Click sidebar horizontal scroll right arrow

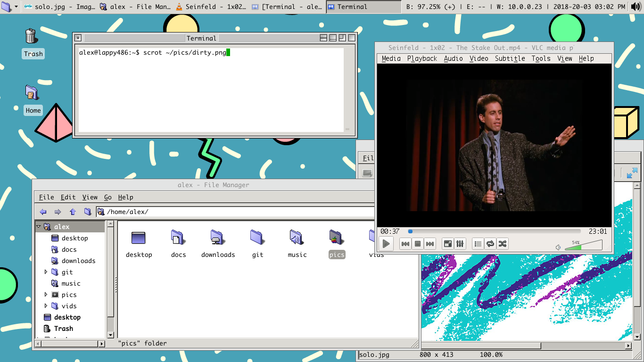coord(101,344)
